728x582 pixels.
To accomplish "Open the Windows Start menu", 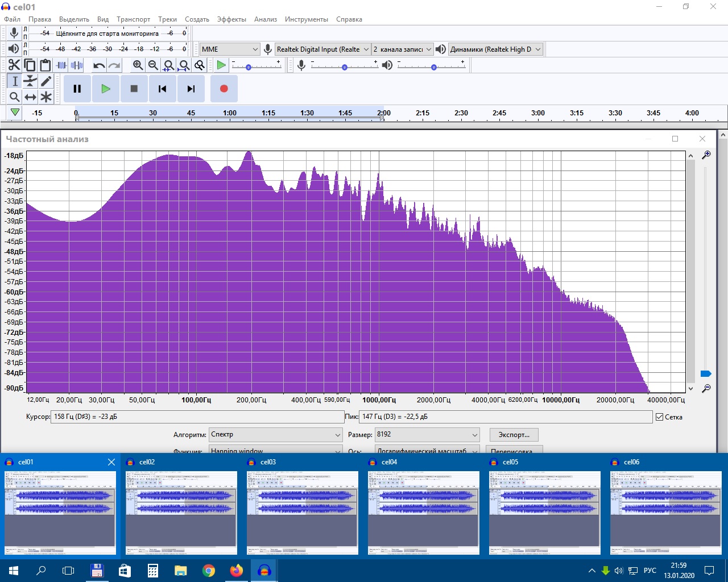I will [x=14, y=571].
